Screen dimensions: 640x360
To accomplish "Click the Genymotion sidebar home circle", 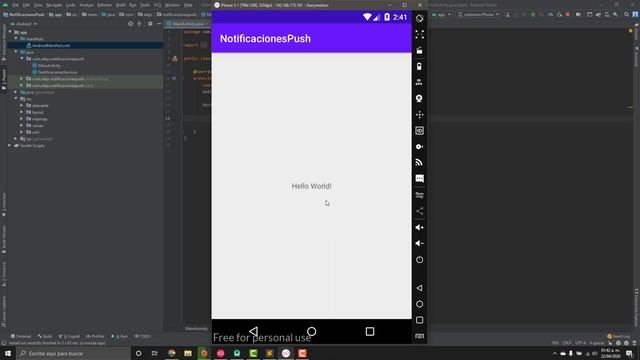I will (419, 304).
